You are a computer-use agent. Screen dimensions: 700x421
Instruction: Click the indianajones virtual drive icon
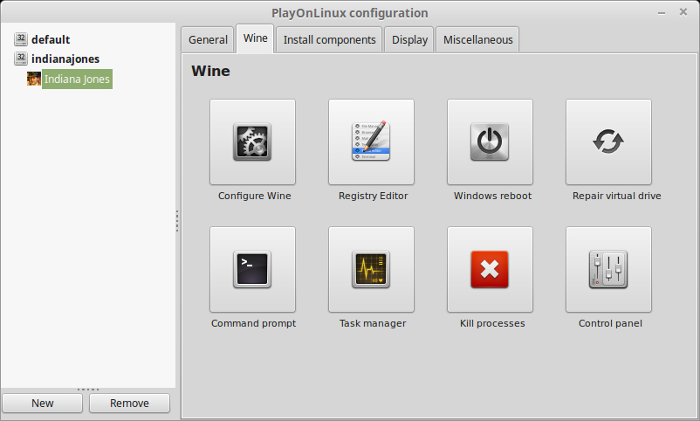21,58
